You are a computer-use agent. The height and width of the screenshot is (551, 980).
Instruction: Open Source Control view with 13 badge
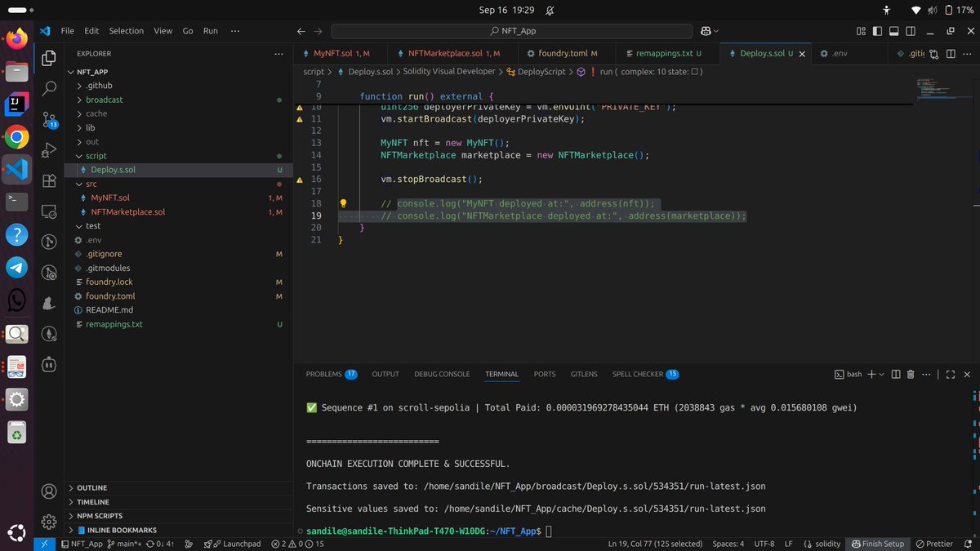48,120
